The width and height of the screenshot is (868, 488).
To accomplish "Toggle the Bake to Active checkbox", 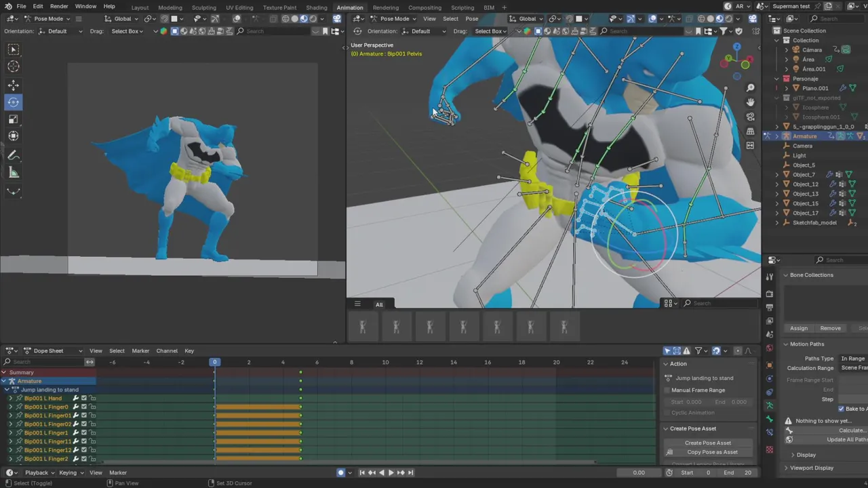I will click(842, 409).
